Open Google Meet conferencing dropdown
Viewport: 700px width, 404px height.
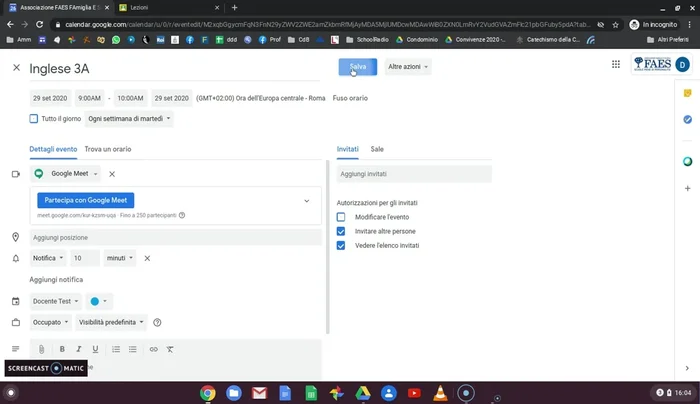67,174
